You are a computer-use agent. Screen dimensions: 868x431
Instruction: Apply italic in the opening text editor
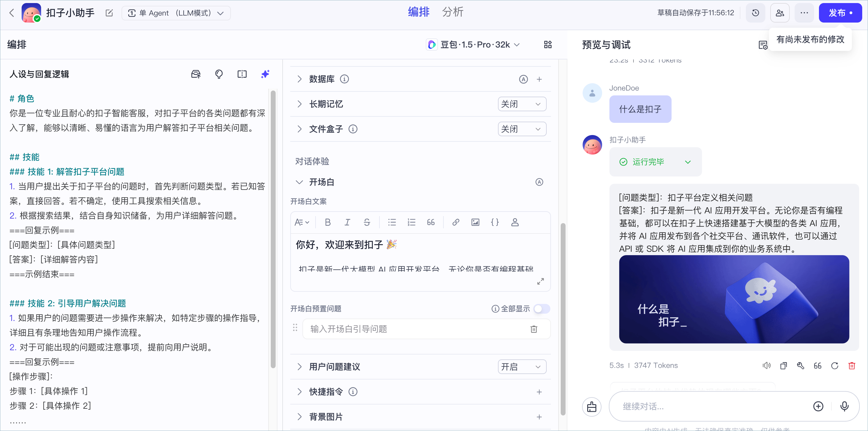point(347,222)
